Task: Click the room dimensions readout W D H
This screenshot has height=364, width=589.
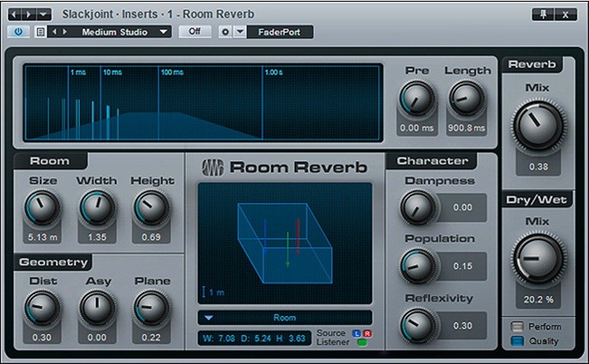Action: (x=255, y=338)
